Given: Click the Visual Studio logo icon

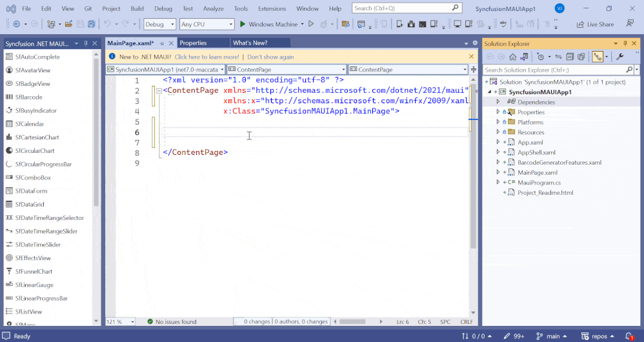Looking at the screenshot, I should click(11, 8).
